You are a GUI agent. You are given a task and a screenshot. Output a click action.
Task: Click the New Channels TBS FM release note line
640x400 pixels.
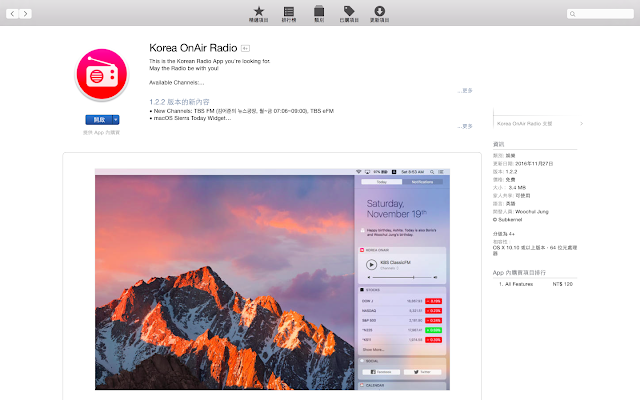[x=242, y=111]
